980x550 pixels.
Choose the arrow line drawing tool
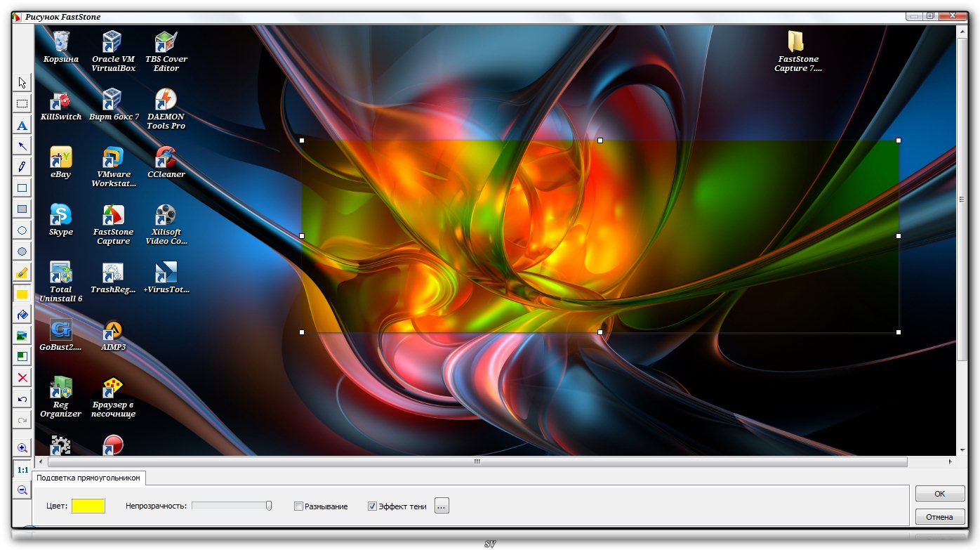(22, 146)
